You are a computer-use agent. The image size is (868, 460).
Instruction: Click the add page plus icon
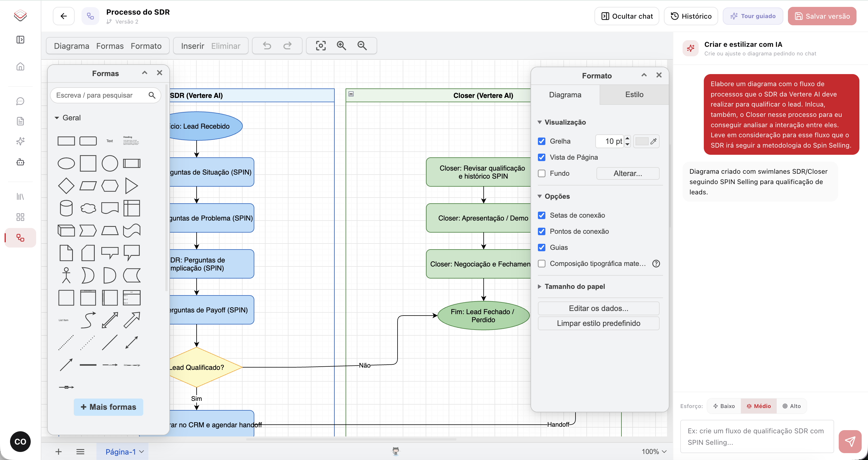pos(58,452)
